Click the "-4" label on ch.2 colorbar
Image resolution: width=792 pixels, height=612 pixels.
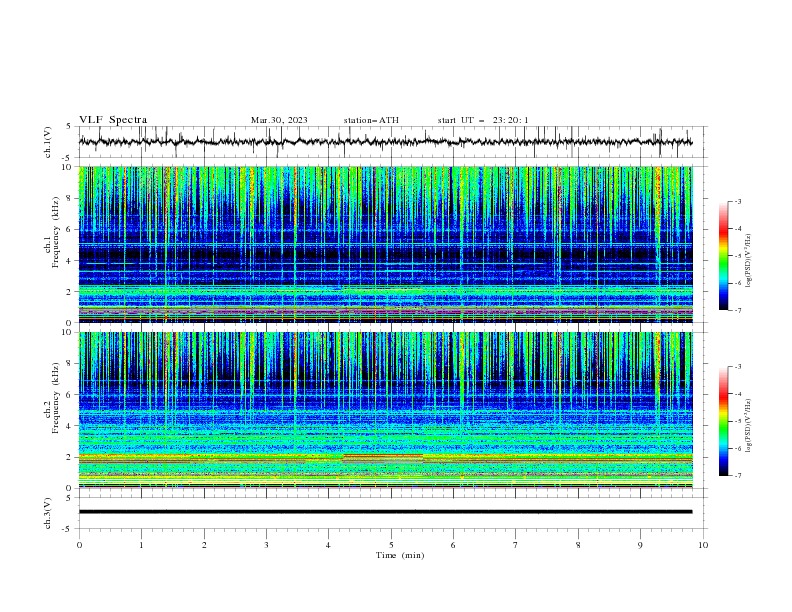tap(738, 394)
